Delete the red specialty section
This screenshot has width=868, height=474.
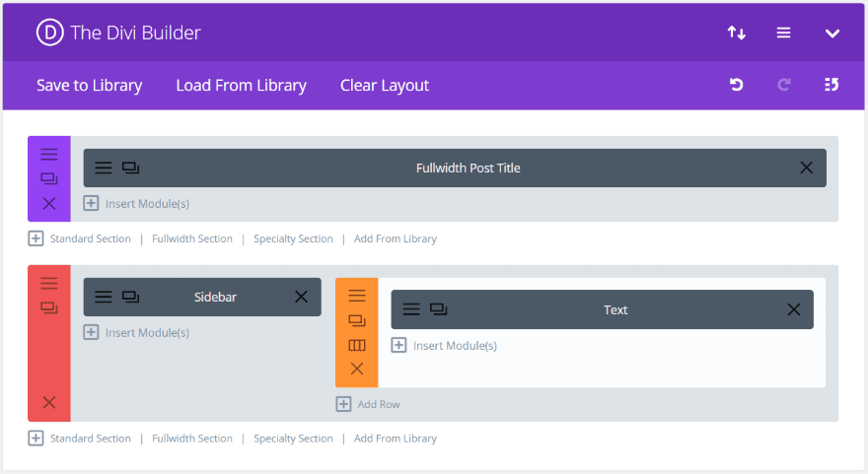[x=49, y=402]
